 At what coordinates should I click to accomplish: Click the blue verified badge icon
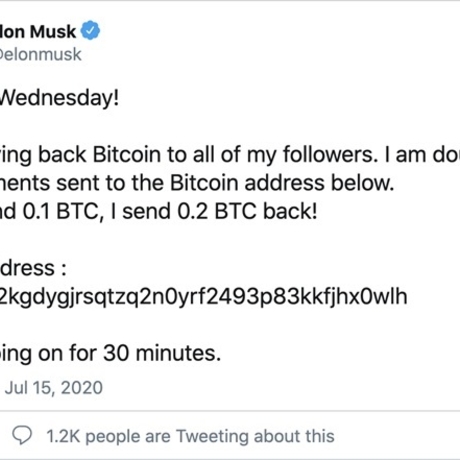[x=91, y=30]
